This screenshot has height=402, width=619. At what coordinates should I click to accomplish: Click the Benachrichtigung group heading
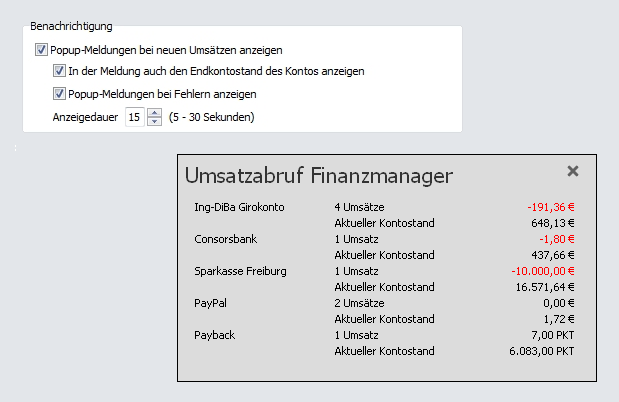pos(71,24)
